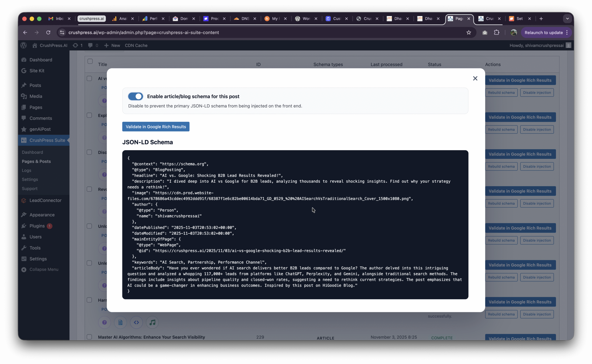This screenshot has width=592, height=364.
Task: Open CDN Cache admin bar item
Action: (136, 45)
